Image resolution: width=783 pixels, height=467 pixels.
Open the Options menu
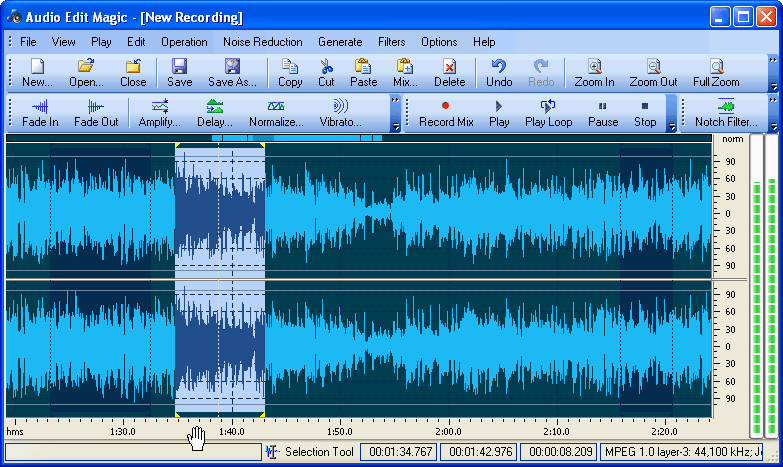pyautogui.click(x=439, y=42)
